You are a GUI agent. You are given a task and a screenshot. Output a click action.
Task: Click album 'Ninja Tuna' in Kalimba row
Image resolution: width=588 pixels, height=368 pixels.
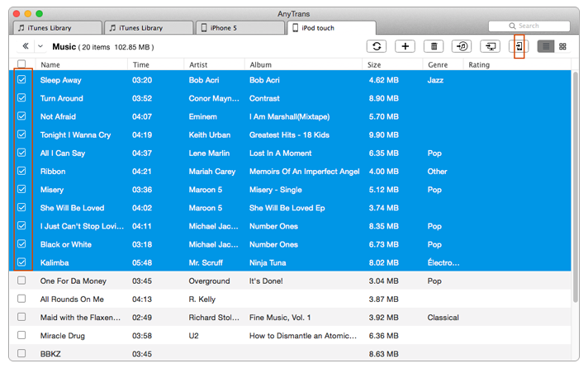pos(268,262)
